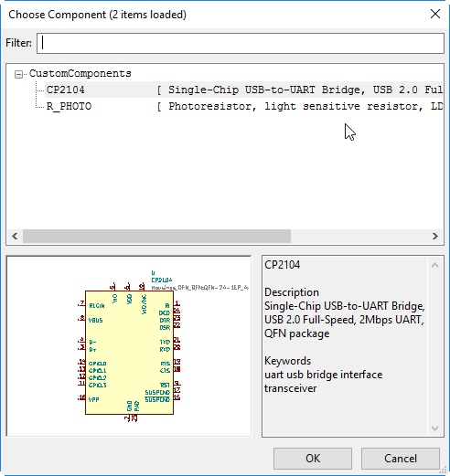Click the horizontal scrollbar left arrow

[15, 237]
